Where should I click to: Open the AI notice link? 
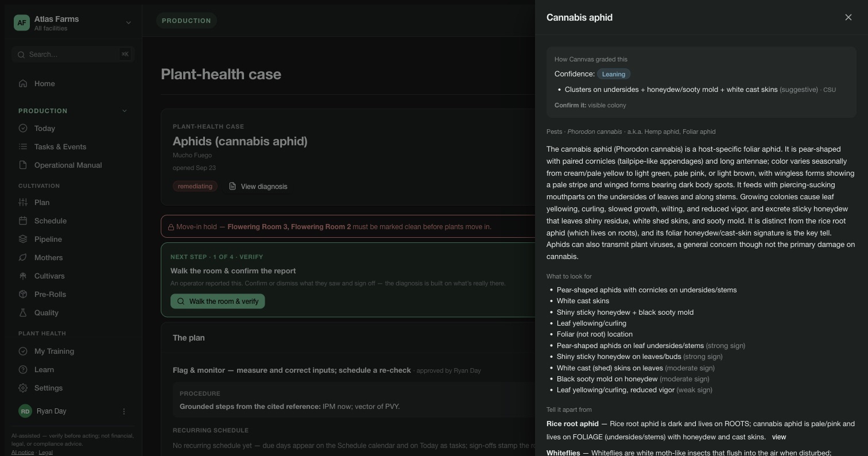[x=22, y=453]
